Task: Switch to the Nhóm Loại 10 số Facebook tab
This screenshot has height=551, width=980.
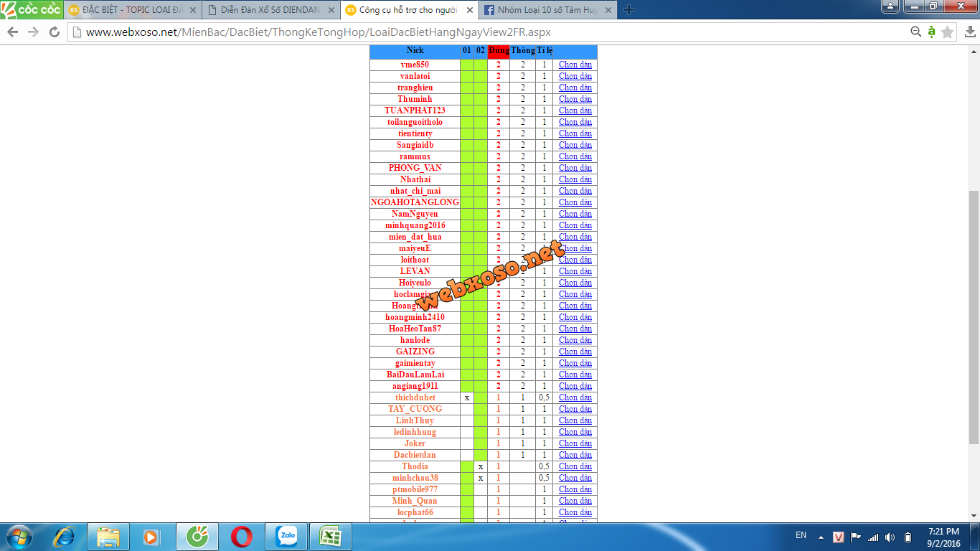Action: [549, 10]
